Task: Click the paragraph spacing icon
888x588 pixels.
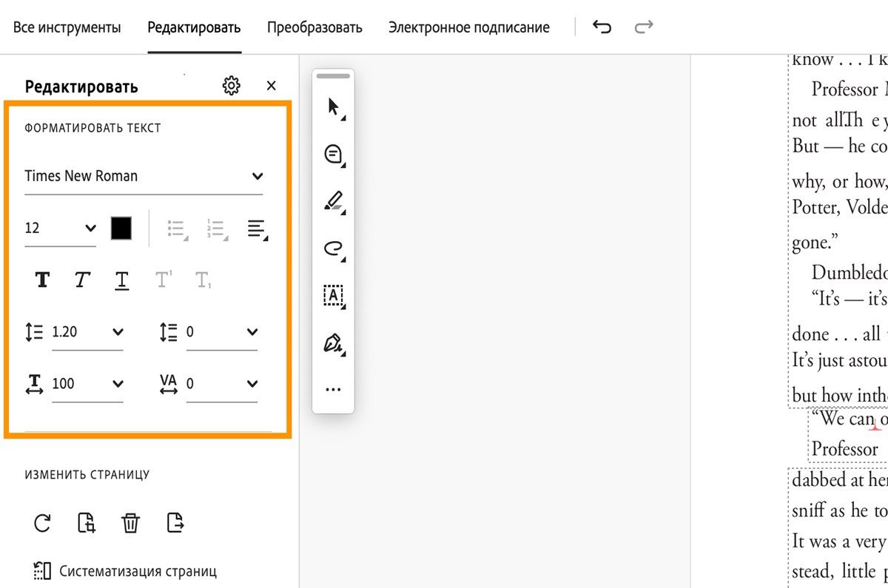Action: (169, 332)
